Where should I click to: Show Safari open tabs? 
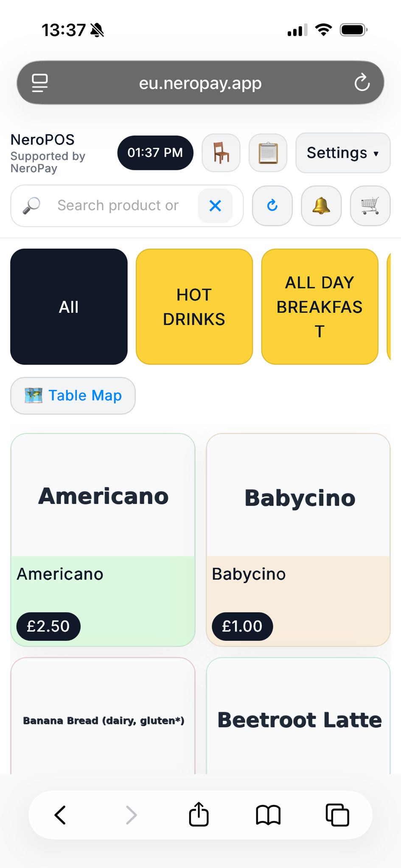(x=337, y=815)
